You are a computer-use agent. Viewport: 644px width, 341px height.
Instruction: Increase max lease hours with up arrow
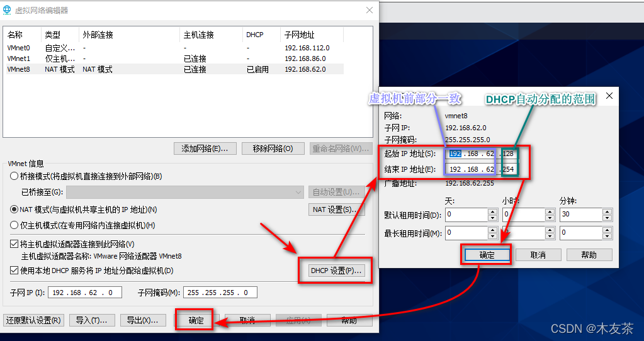550,230
